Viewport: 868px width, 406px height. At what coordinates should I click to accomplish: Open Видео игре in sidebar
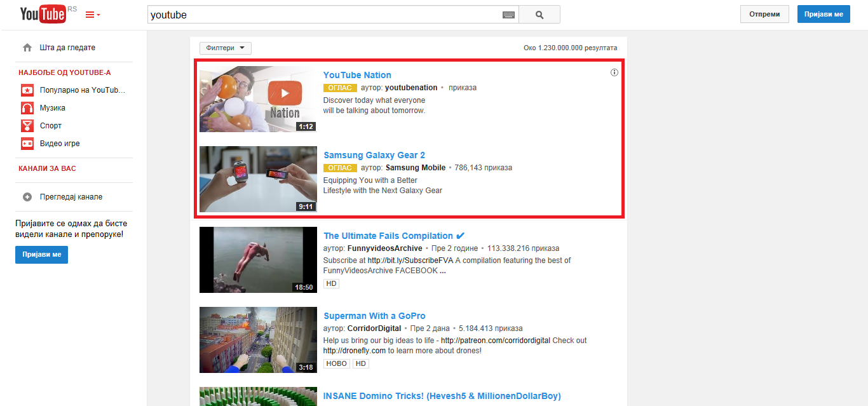coord(60,144)
